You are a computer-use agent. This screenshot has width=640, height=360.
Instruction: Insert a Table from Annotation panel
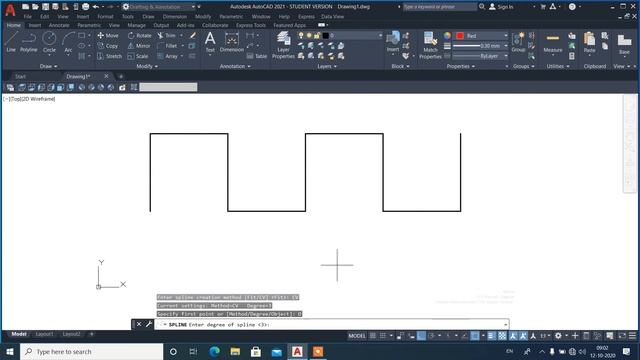click(257, 56)
